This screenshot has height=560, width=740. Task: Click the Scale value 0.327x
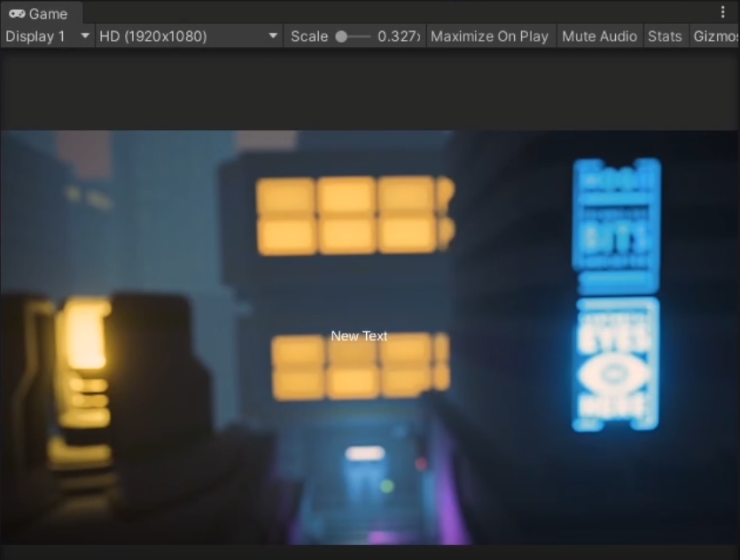coord(399,36)
